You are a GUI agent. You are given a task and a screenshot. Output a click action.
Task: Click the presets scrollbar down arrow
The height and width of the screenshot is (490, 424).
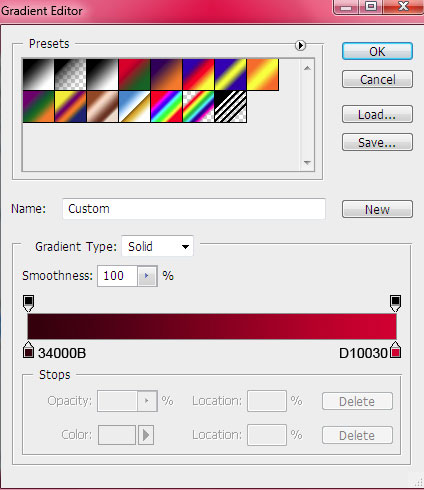[x=307, y=162]
